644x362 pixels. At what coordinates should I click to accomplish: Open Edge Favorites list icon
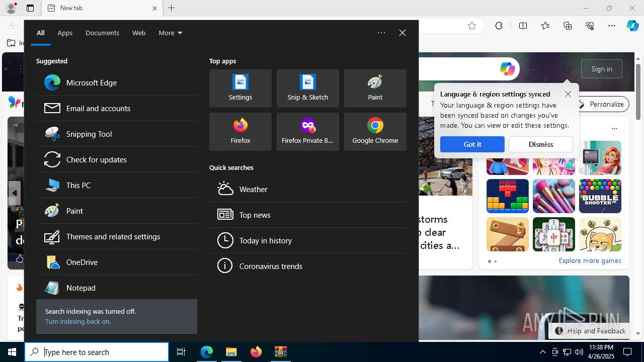tap(545, 26)
